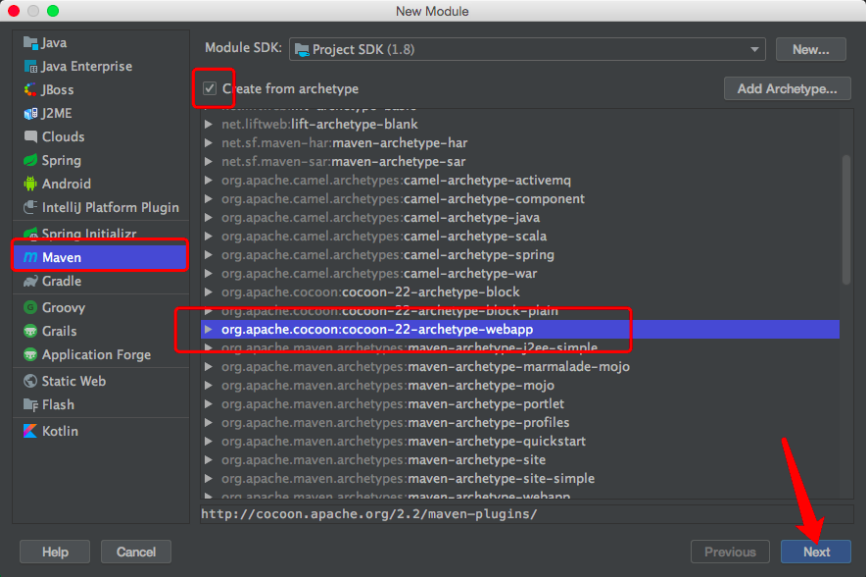
Task: Select Flash module type
Action: [101, 405]
